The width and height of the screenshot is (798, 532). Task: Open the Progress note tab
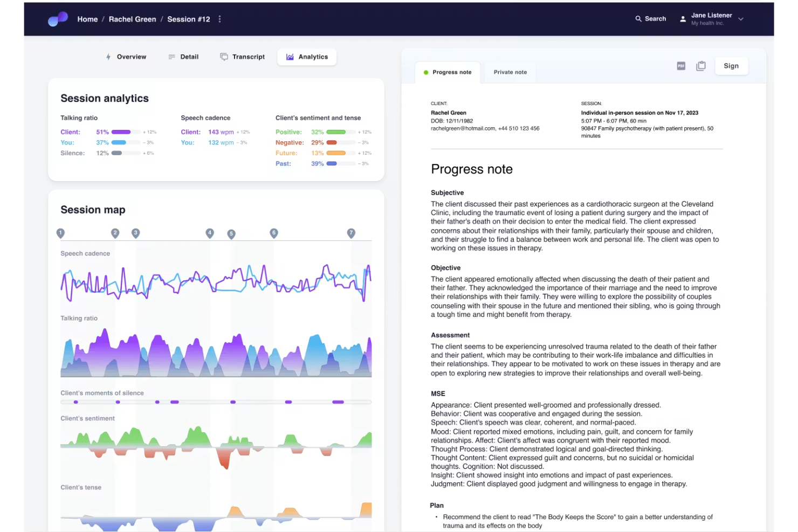tap(448, 72)
